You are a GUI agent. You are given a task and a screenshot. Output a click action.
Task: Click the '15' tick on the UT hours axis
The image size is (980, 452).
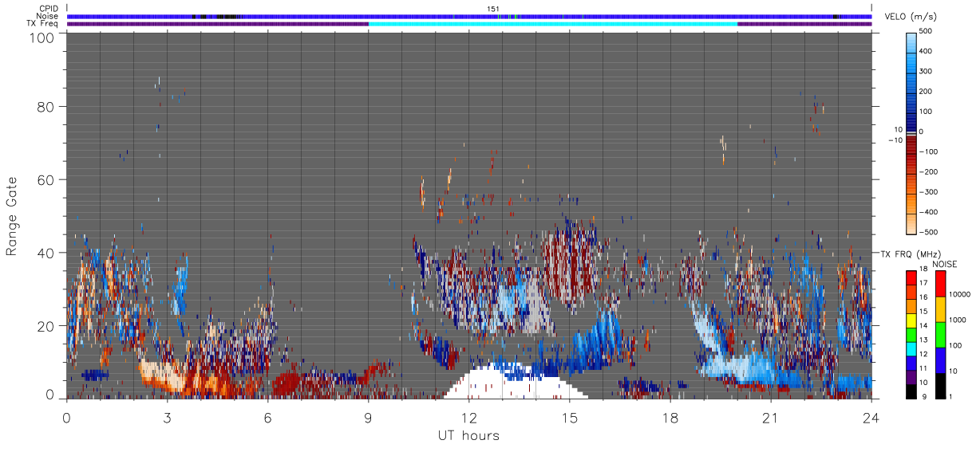(570, 417)
